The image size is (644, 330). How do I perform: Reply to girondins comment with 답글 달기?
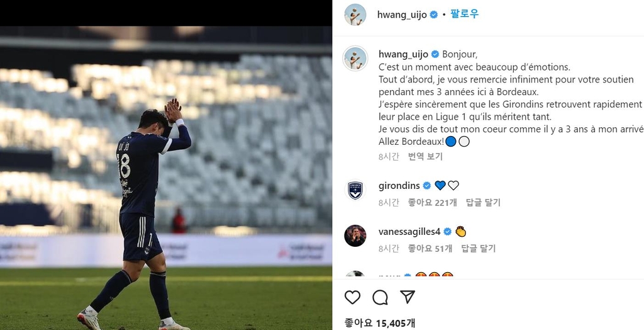tap(483, 202)
